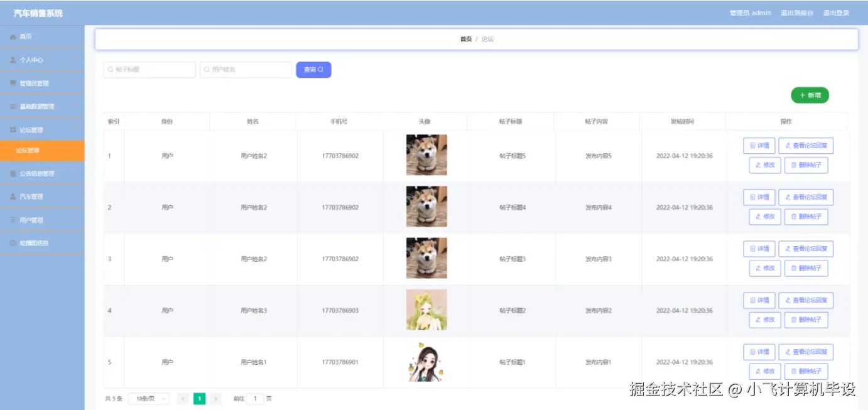Click the 帖子标题 column header

click(511, 121)
